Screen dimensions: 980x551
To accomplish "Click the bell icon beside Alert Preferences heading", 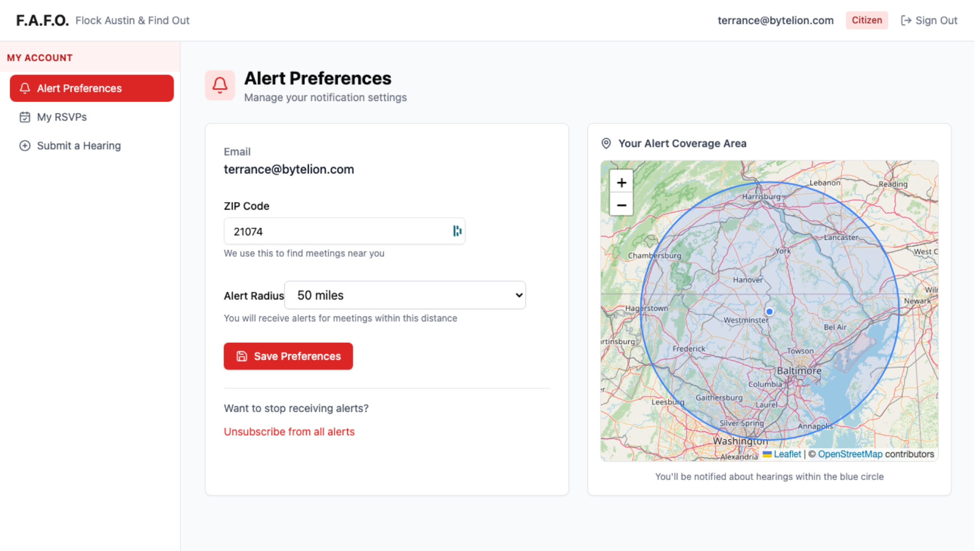I will pyautogui.click(x=219, y=85).
